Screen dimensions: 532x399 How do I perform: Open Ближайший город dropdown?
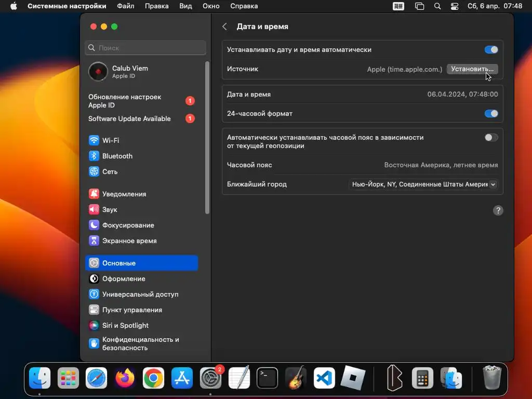tap(423, 184)
